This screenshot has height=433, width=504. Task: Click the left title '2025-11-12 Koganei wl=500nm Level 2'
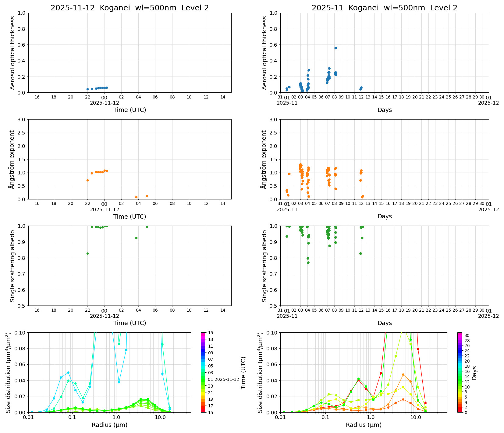pos(130,8)
